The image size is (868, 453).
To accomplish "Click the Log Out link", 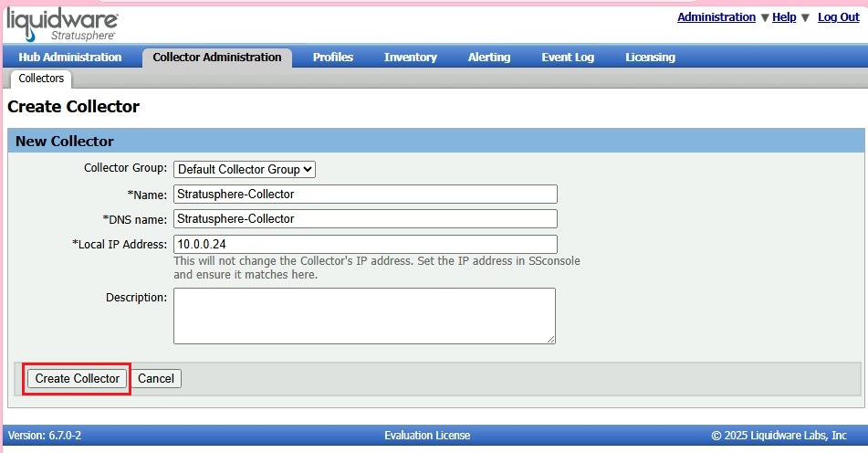I will click(x=838, y=17).
